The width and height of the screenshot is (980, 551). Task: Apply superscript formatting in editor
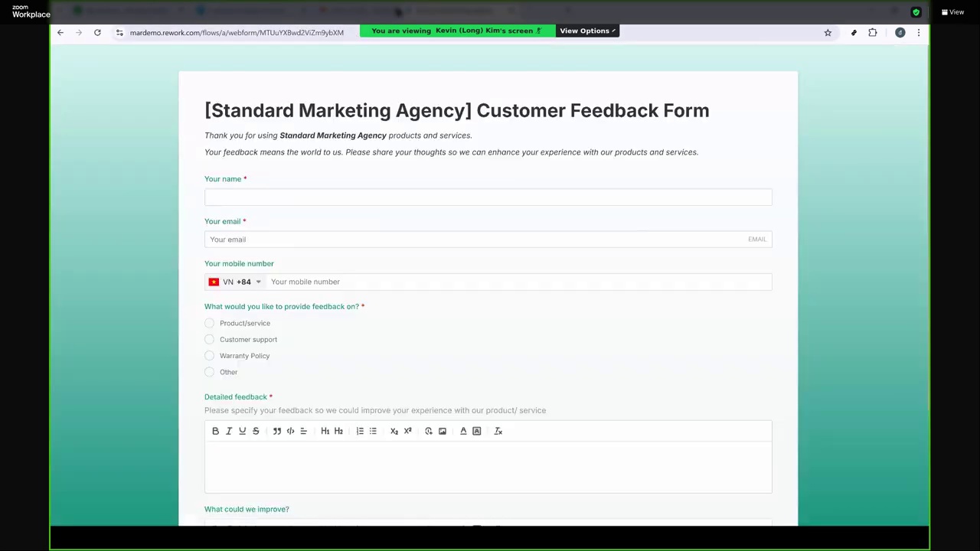click(407, 431)
